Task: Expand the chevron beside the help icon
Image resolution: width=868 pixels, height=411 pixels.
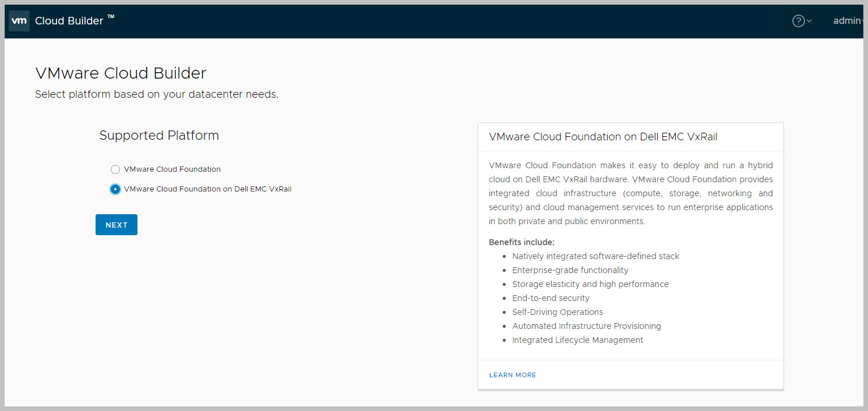Action: pyautogui.click(x=809, y=22)
